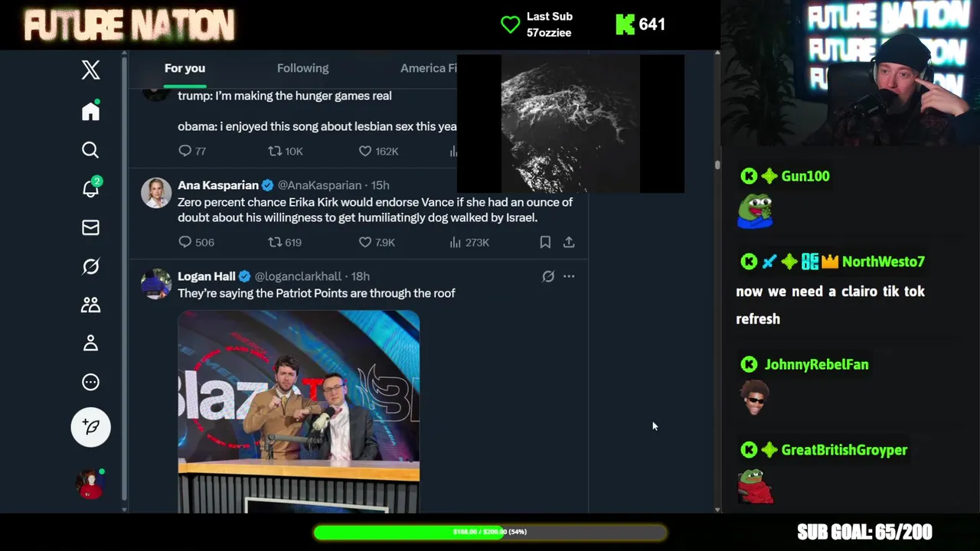Click the scrollbar down arrow of the feed
This screenshot has height=551, width=980.
tap(717, 509)
